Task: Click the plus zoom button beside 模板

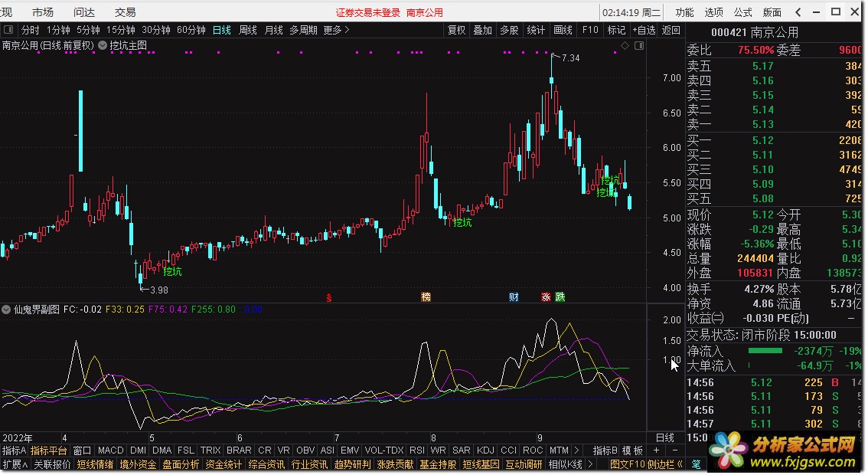Action: (657, 450)
